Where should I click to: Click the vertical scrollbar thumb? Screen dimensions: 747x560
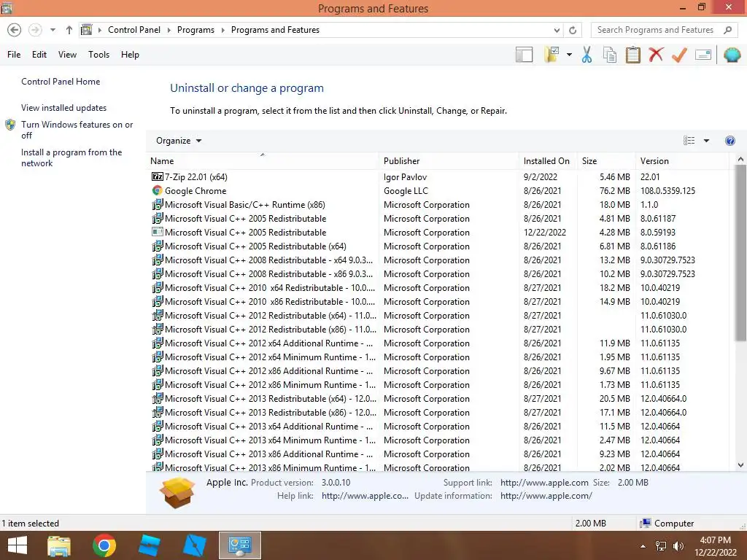tap(740, 253)
